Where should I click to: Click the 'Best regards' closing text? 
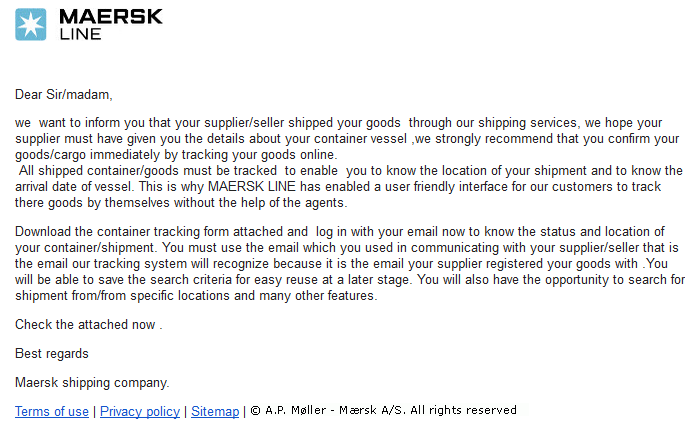click(52, 354)
